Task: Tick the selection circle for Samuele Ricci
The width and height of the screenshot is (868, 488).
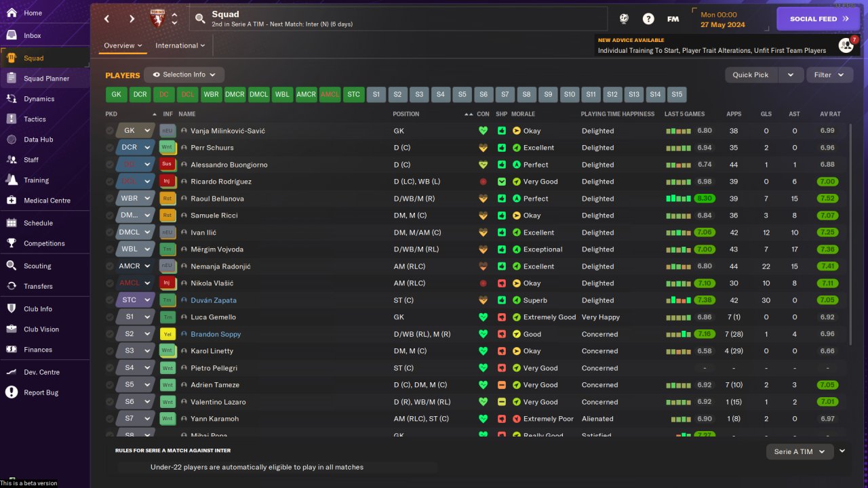Action: click(110, 216)
